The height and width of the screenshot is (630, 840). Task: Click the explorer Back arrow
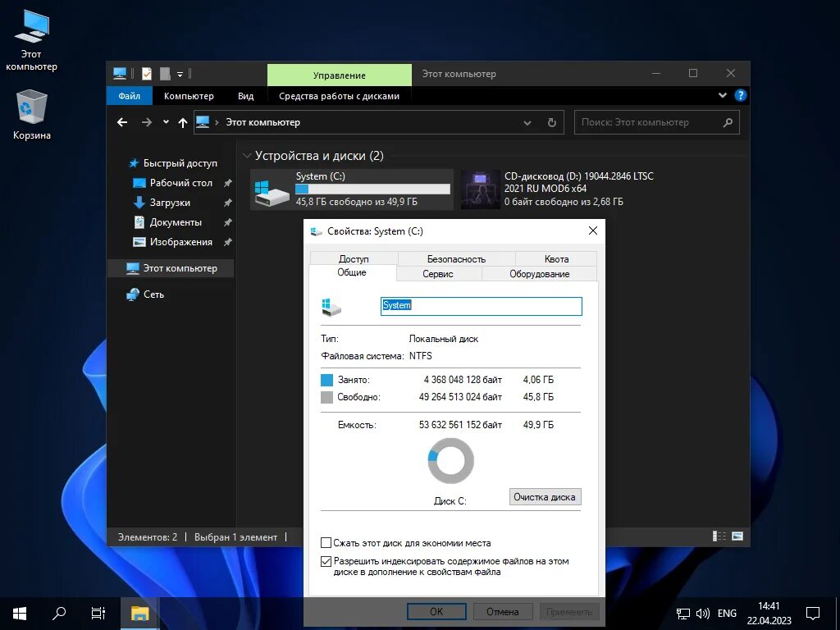122,122
